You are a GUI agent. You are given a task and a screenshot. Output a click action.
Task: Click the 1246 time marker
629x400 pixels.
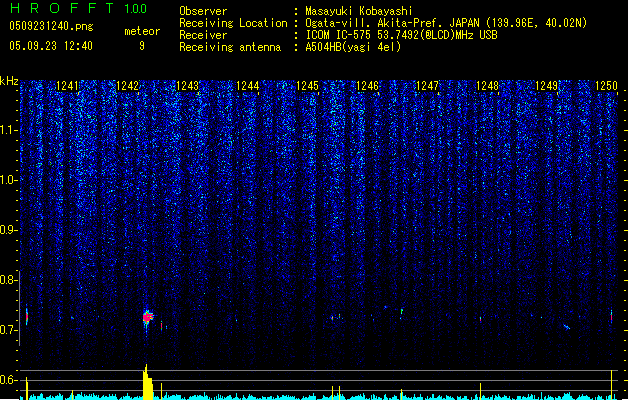tap(367, 85)
